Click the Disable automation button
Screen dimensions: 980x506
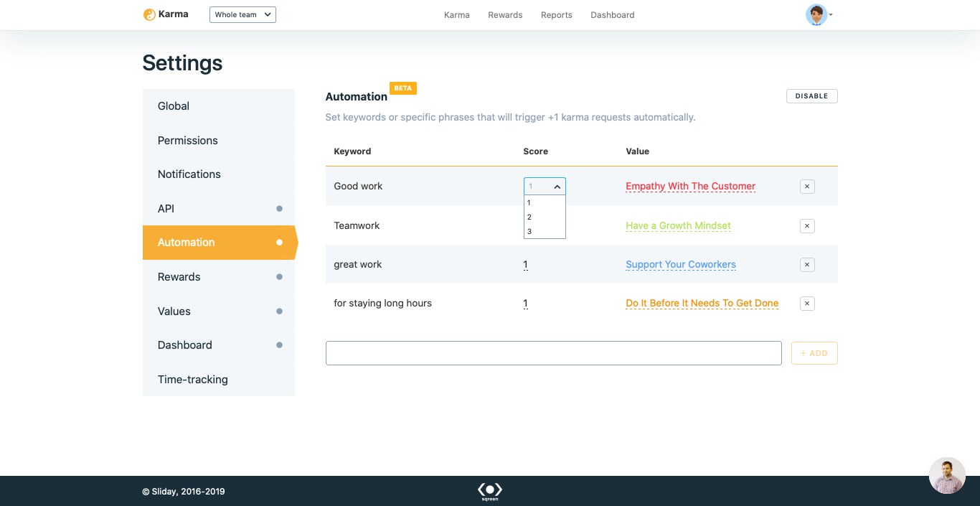811,96
